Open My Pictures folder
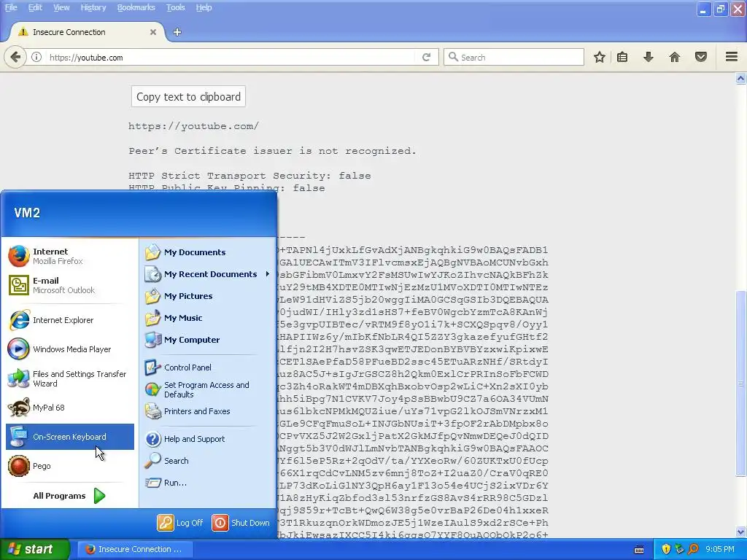The height and width of the screenshot is (560, 747). [207, 296]
